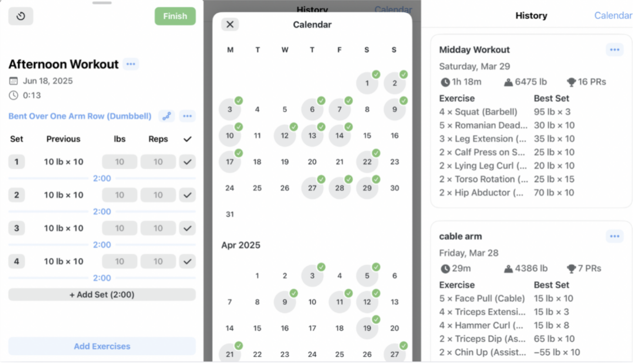Check off set 2 completion
The width and height of the screenshot is (634, 364).
pos(187,195)
